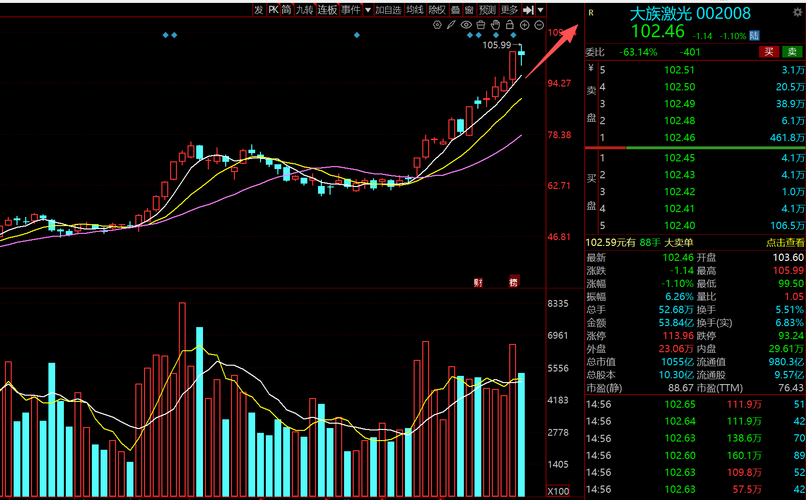This screenshot has width=806, height=500.
Task: Select buy level 4 price 102.41
Action: (x=679, y=209)
